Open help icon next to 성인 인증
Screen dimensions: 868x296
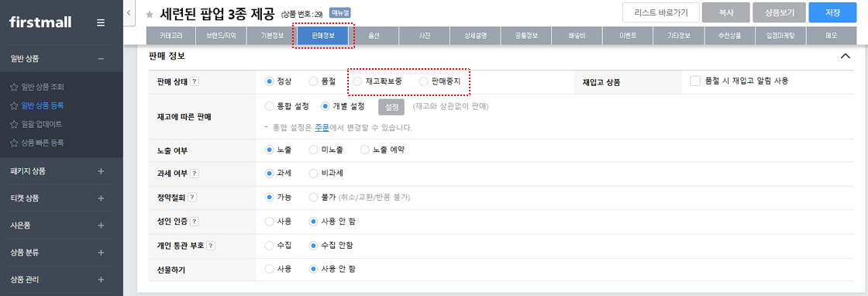click(x=195, y=222)
